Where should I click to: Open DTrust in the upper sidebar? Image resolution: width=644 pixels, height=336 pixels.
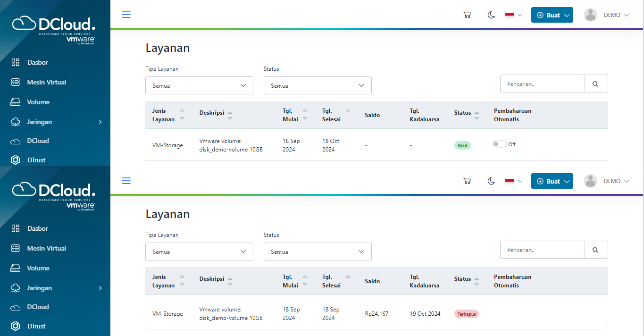pyautogui.click(x=36, y=160)
